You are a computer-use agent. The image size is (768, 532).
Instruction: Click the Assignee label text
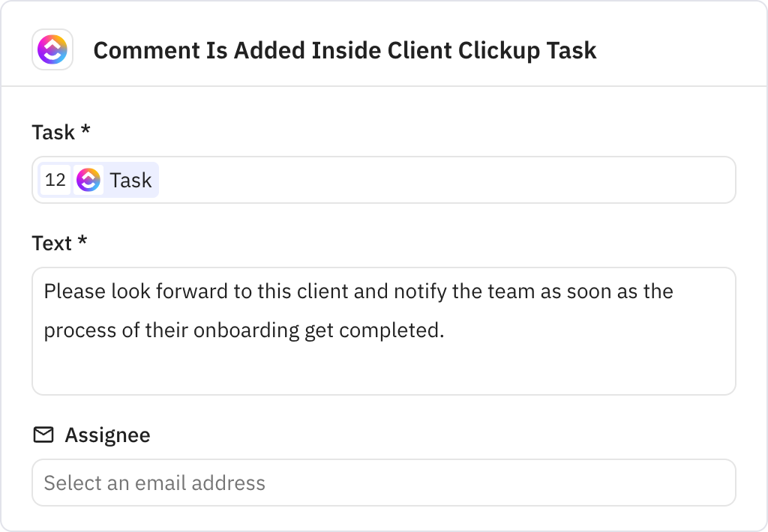pos(107,435)
